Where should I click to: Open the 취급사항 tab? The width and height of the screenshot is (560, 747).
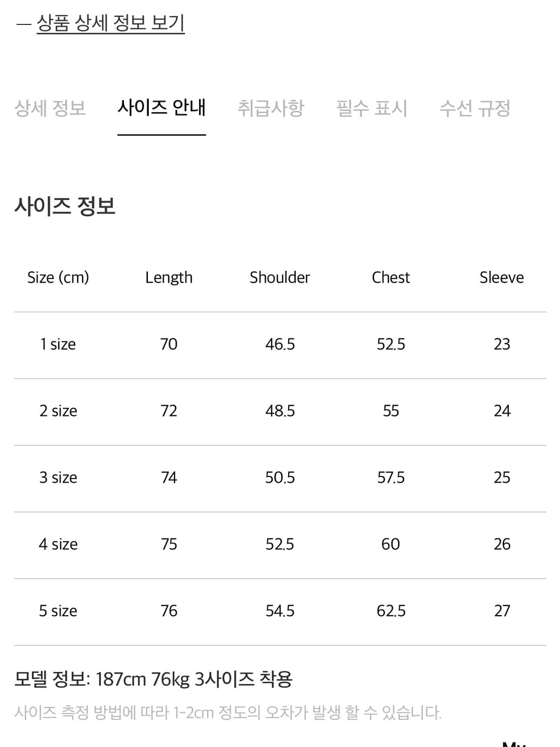pyautogui.click(x=272, y=109)
